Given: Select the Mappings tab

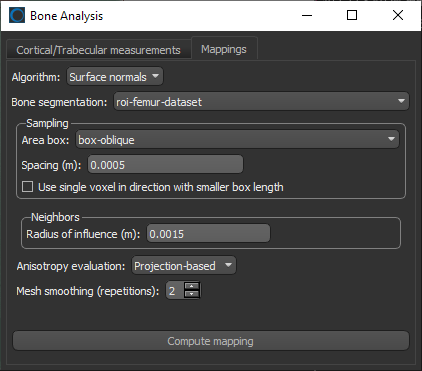Looking at the screenshot, I should 224,49.
